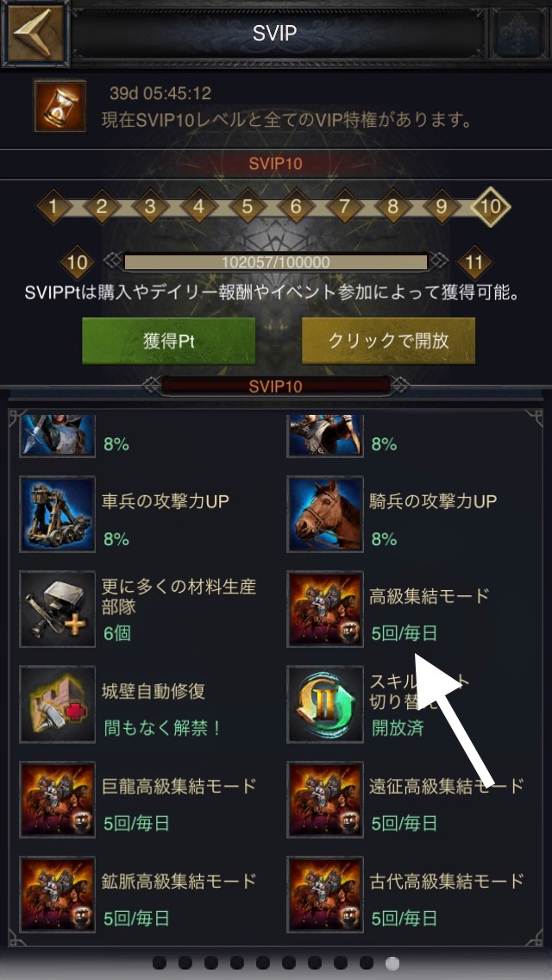Select SVIP level 5 diamond

click(x=247, y=206)
